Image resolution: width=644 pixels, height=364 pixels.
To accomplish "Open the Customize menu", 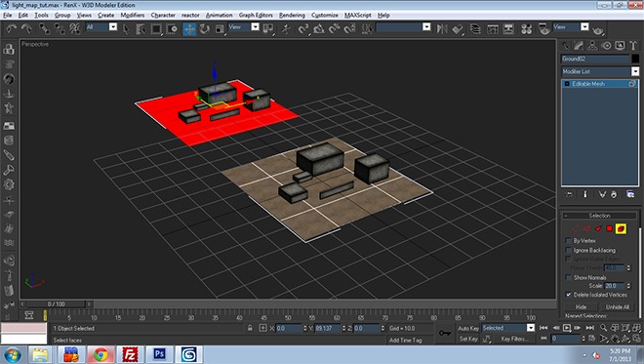I will point(325,16).
